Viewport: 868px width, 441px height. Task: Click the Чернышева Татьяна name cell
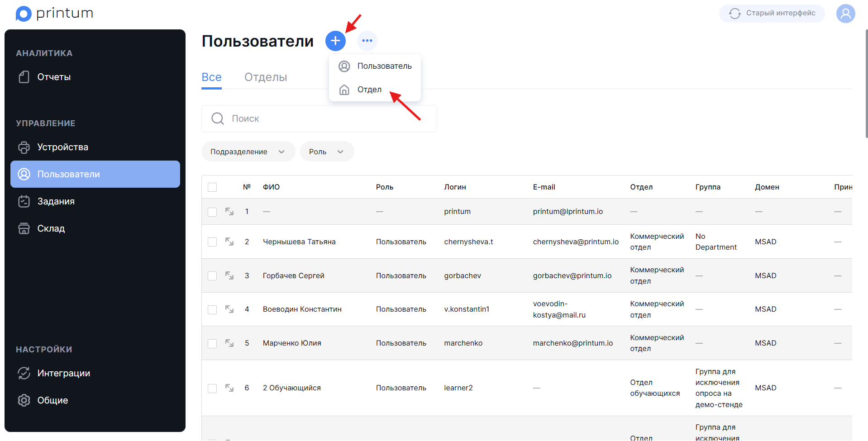pos(299,242)
